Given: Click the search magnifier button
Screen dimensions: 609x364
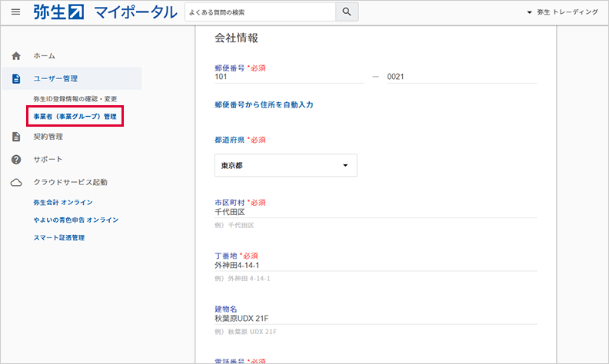Looking at the screenshot, I should 347,12.
